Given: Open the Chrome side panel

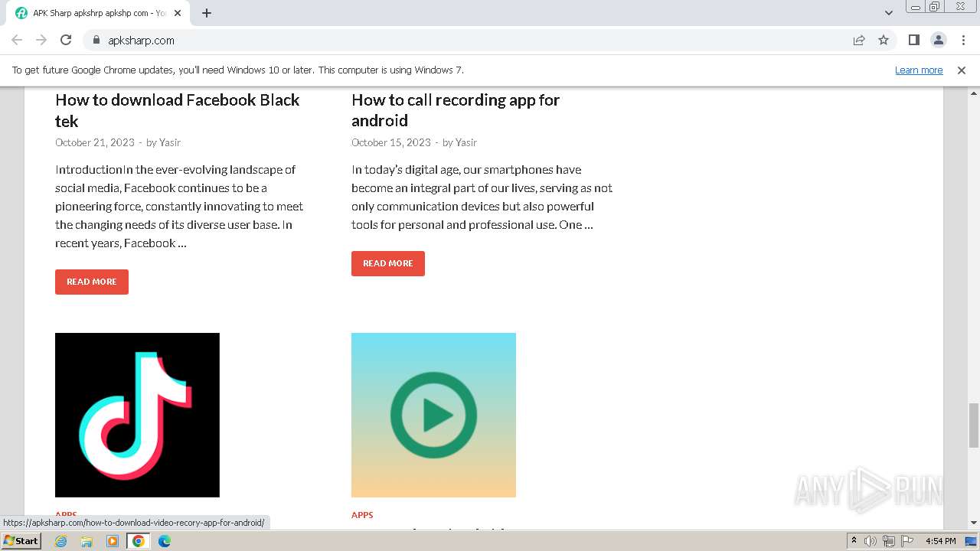Looking at the screenshot, I should pos(913,40).
